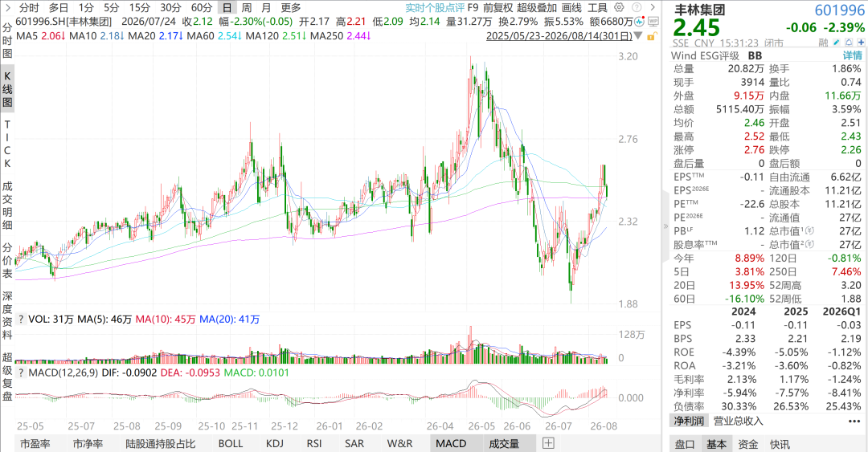
Task: Switch indicator to BOLL
Action: pyautogui.click(x=231, y=443)
